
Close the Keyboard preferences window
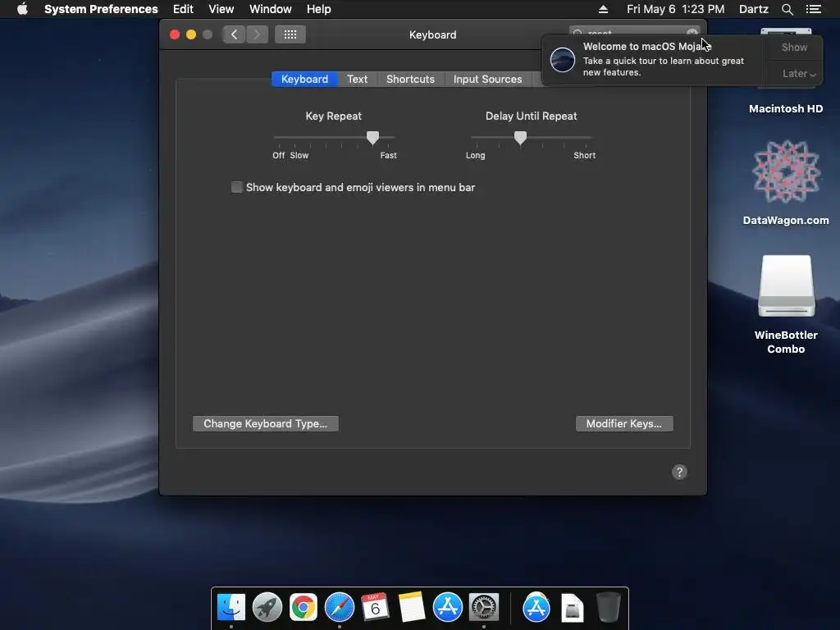(175, 34)
